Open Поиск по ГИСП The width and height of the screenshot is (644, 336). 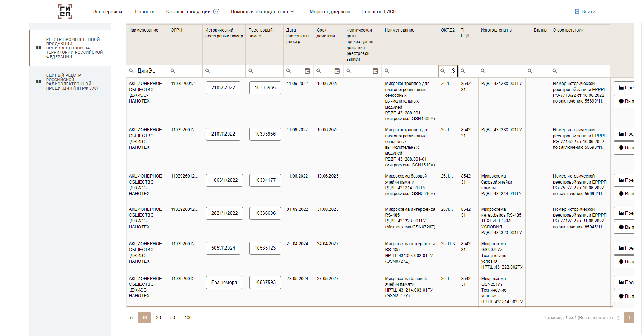coord(379,11)
